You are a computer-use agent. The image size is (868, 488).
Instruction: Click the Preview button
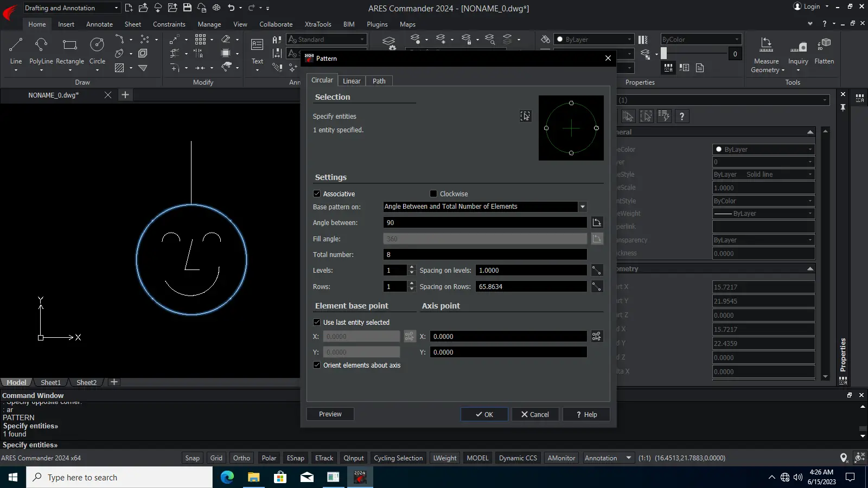[x=330, y=414]
